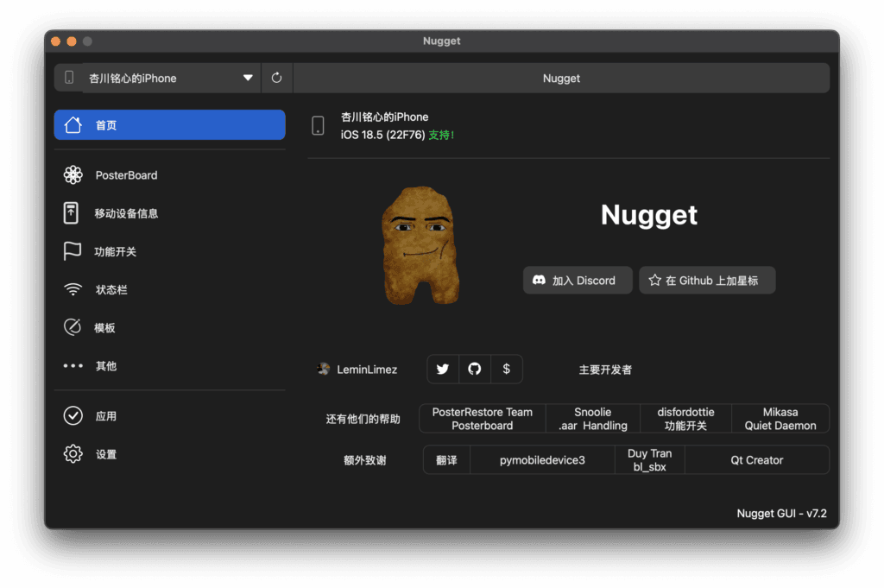Open LeminLimez's GitHub profile
Screen dimensions: 884x588
click(x=474, y=369)
